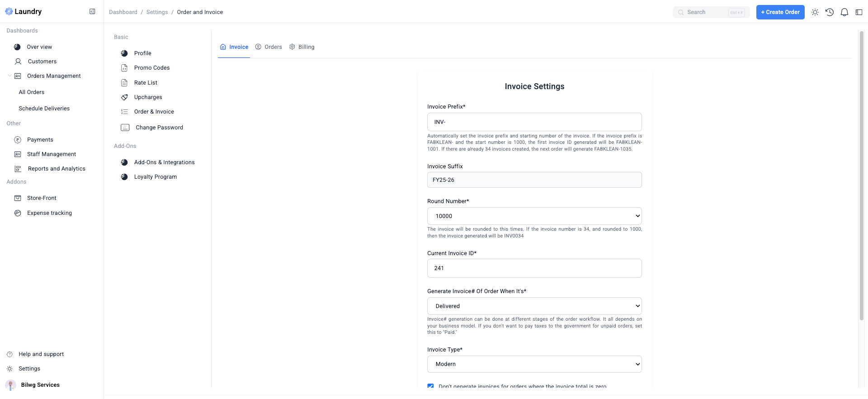Click the Loyalty Program icon
Viewport: 868px width, 399px height.
point(124,177)
